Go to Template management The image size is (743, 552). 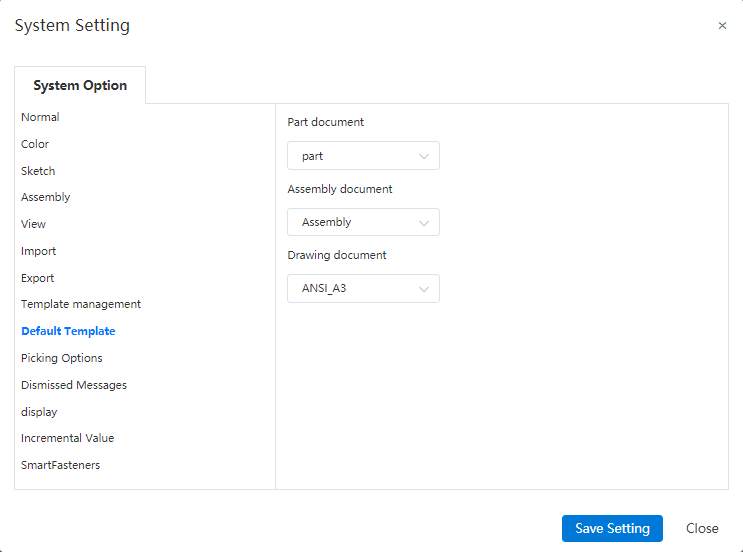pyautogui.click(x=81, y=304)
